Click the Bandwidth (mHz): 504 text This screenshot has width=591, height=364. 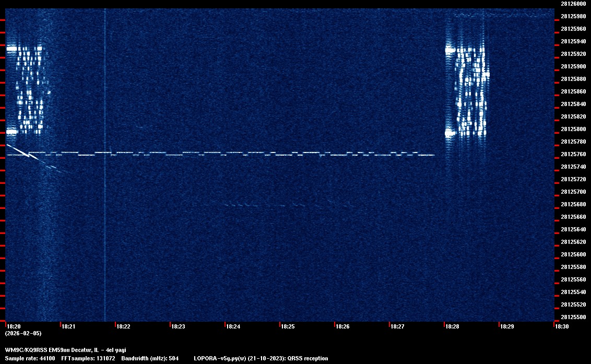(x=150, y=358)
